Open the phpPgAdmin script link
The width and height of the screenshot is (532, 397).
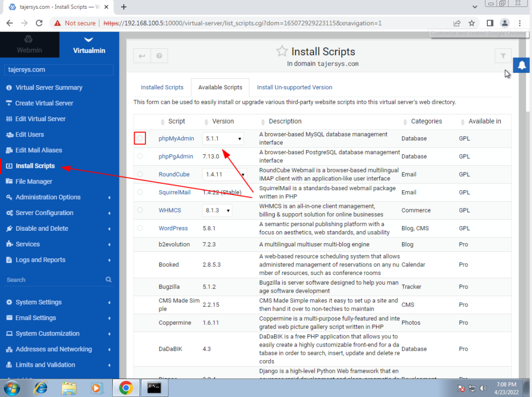coord(176,156)
